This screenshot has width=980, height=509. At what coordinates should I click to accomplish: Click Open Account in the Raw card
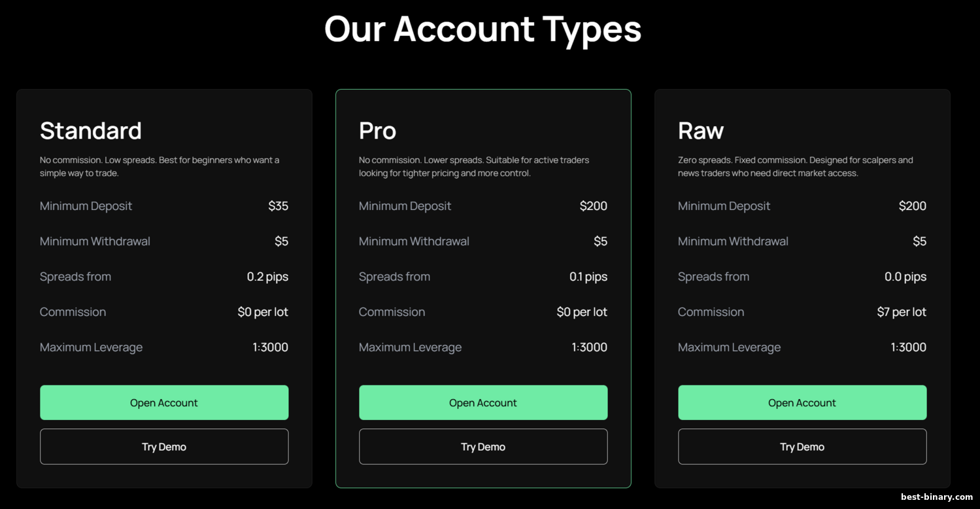pyautogui.click(x=802, y=402)
